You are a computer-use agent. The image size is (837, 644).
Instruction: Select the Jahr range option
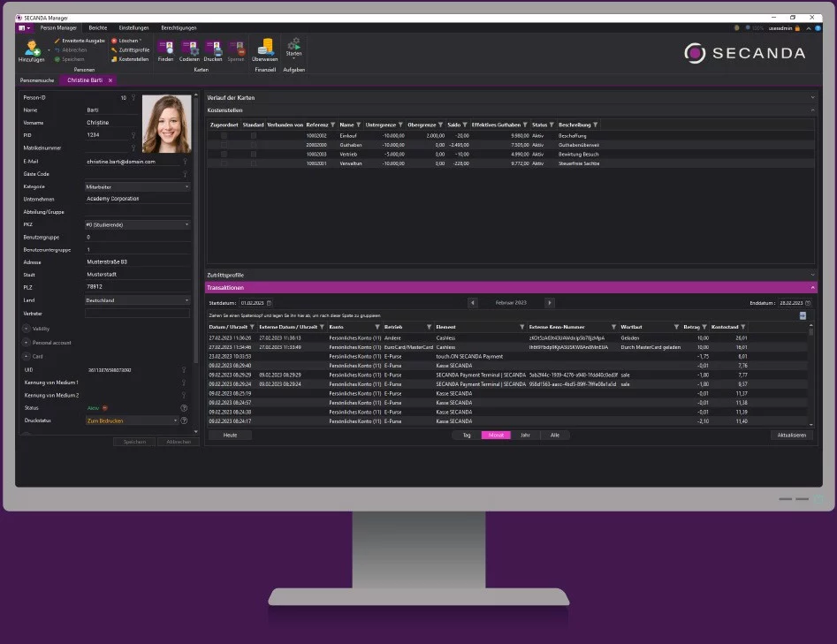tap(525, 435)
